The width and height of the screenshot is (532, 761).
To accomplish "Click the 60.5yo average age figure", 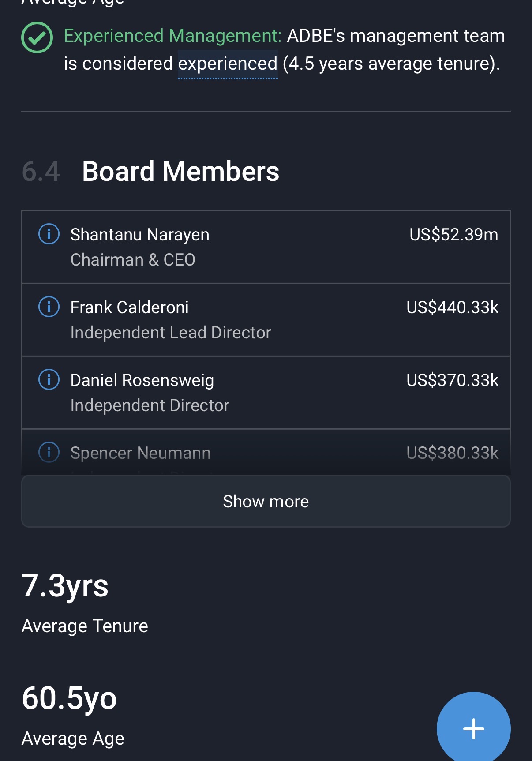I will [x=69, y=698].
